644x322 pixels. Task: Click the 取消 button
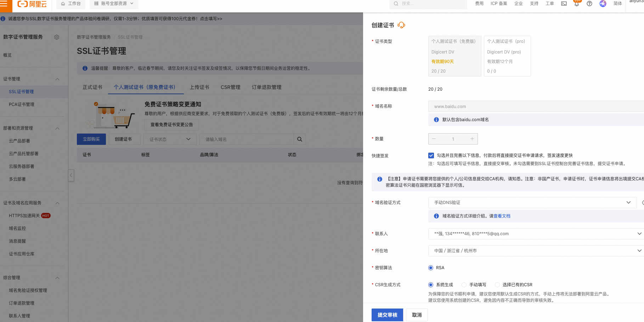[x=417, y=315]
